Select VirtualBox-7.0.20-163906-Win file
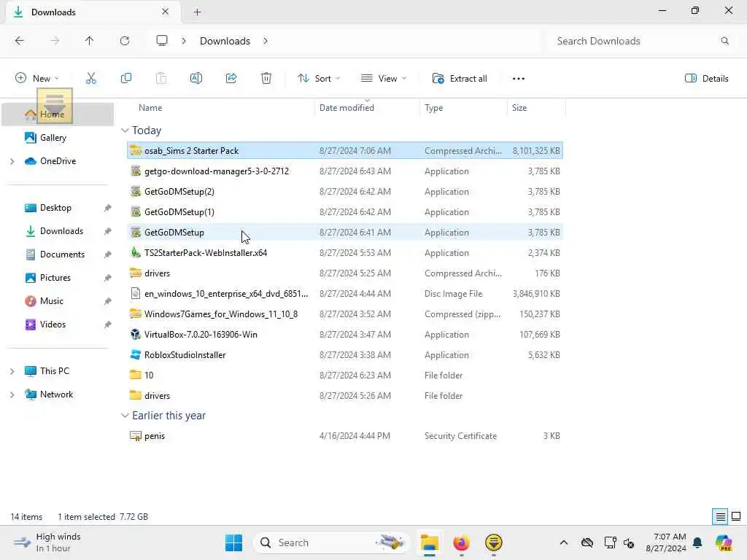Viewport: 747px width, 560px height. [x=345, y=334]
